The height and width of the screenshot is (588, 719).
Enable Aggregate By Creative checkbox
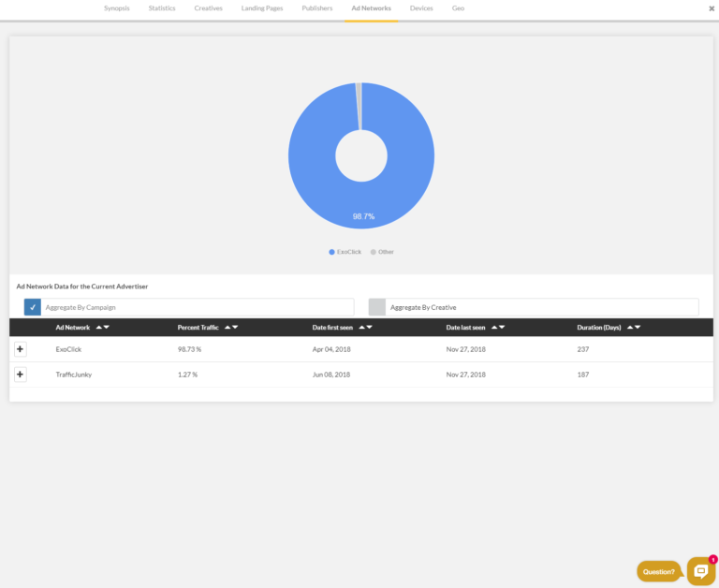coord(376,307)
